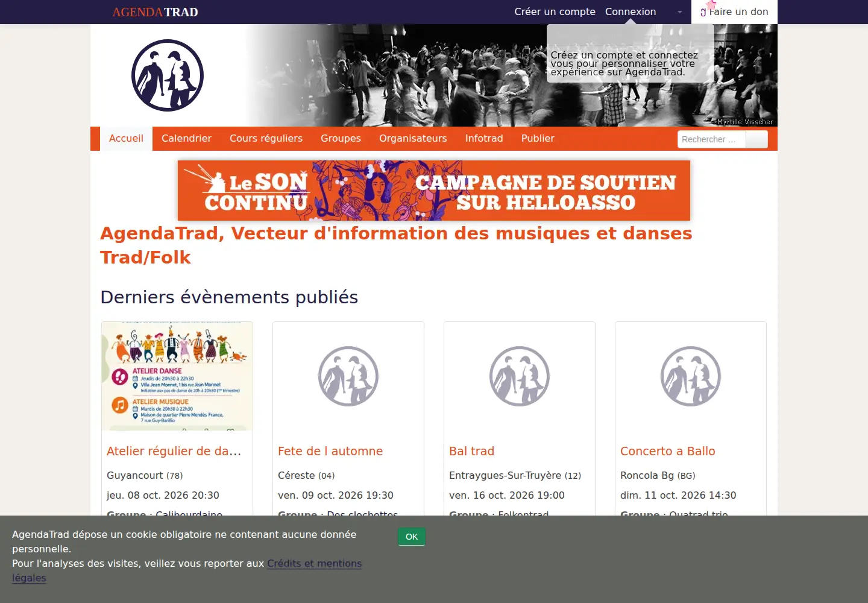The width and height of the screenshot is (868, 603).
Task: Click the Céreste (04) location text
Action: 306,475
